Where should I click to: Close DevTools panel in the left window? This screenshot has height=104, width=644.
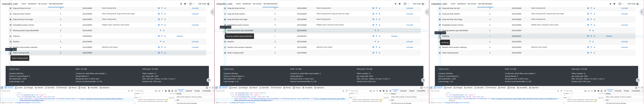coord(213,88)
